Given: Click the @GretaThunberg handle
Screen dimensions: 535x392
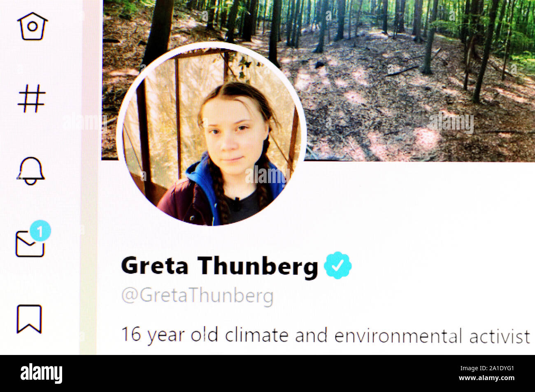Looking at the screenshot, I should [198, 296].
